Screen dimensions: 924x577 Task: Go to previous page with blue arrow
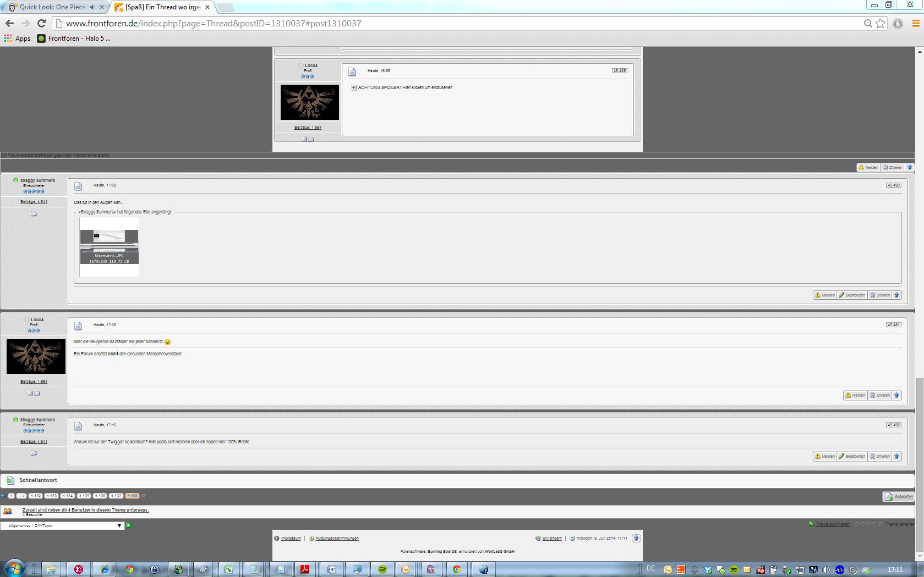point(3,496)
